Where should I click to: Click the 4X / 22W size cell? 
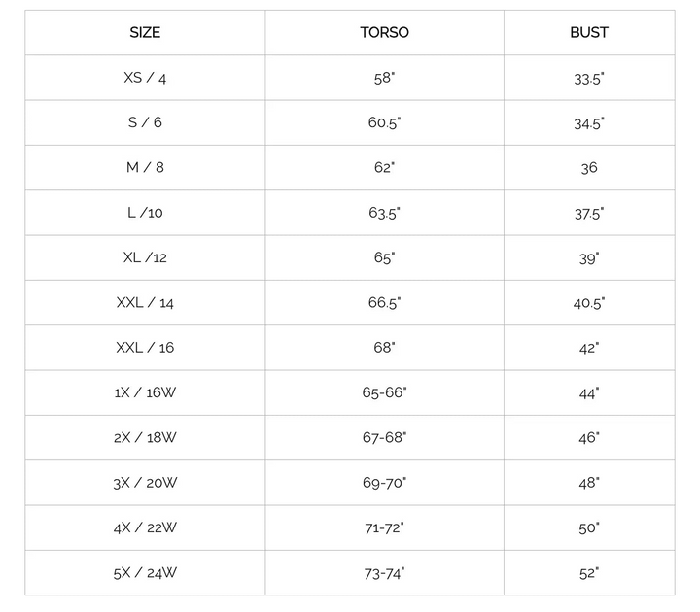coord(145,527)
